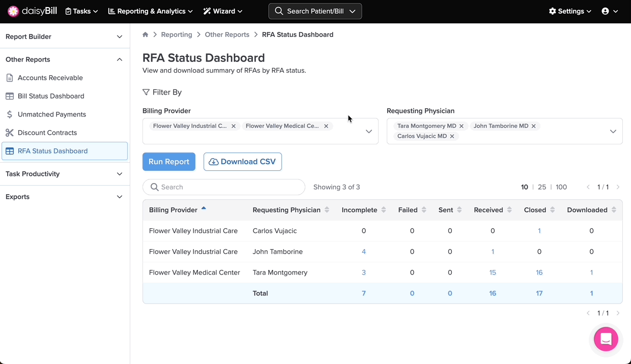This screenshot has height=364, width=631.
Task: Remove Tara Montgomery MD filter chip
Action: pos(462,126)
